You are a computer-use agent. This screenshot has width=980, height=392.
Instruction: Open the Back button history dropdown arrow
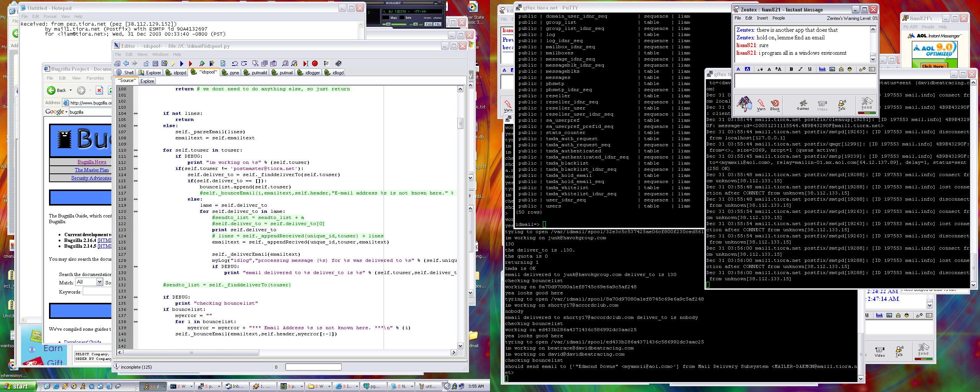pos(70,91)
